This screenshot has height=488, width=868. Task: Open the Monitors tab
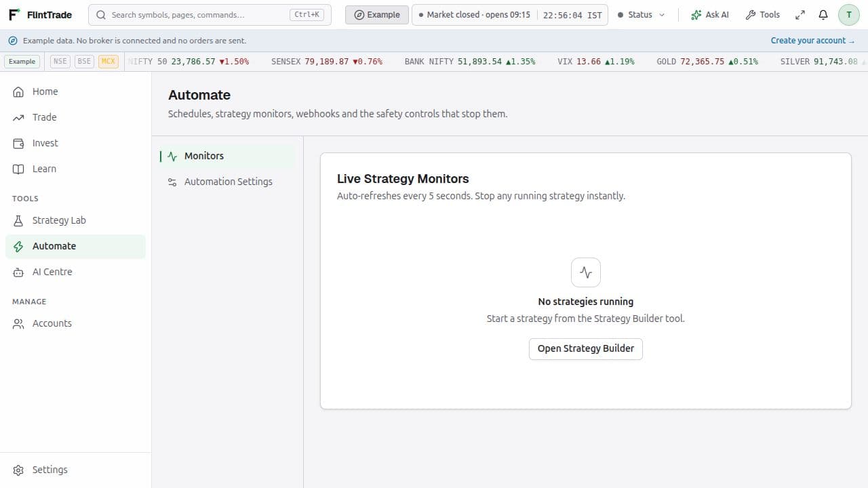tap(227, 156)
